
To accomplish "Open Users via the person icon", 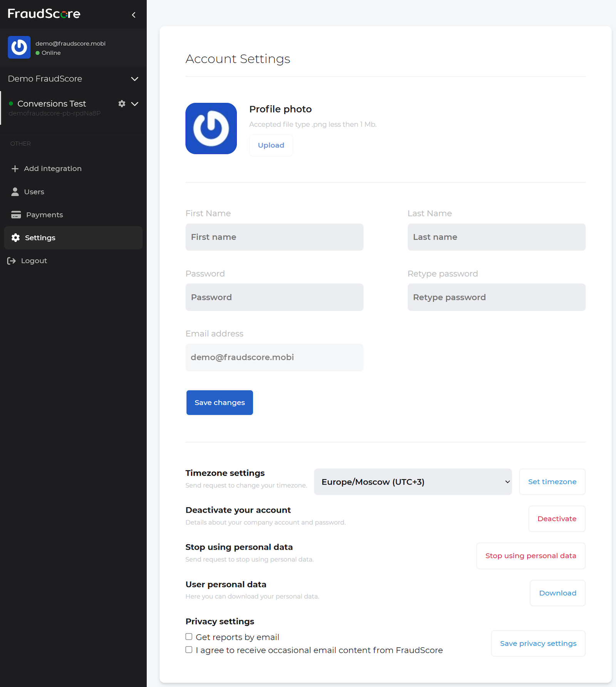I will pyautogui.click(x=15, y=192).
